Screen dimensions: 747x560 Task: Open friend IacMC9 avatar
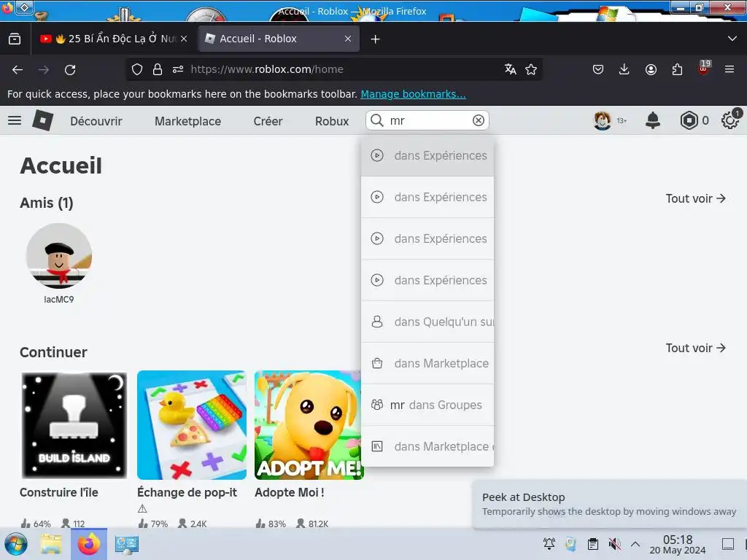(x=59, y=256)
